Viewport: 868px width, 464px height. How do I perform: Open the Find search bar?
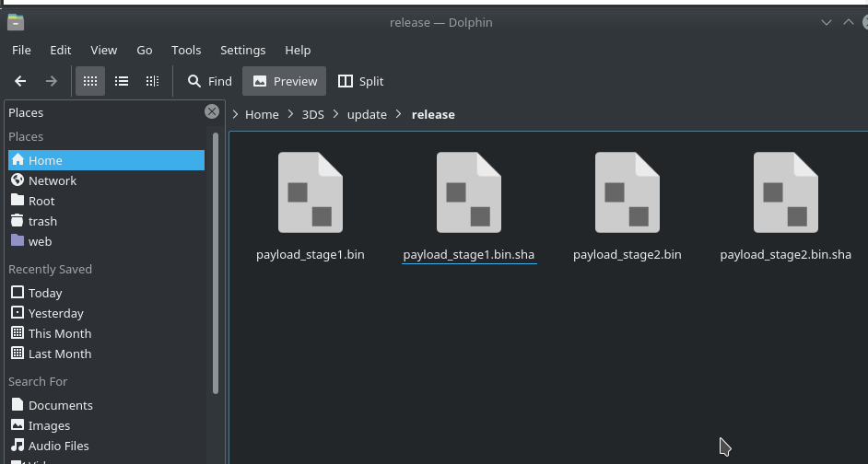pos(210,81)
